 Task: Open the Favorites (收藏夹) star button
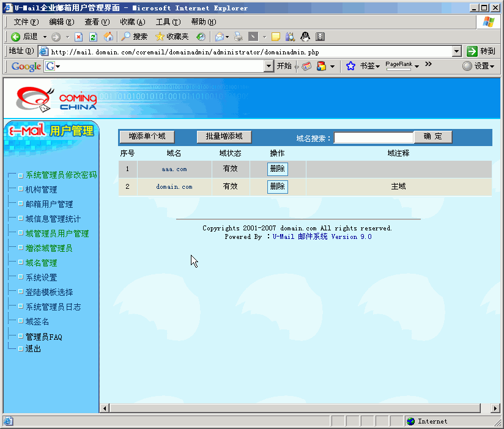pos(172,37)
